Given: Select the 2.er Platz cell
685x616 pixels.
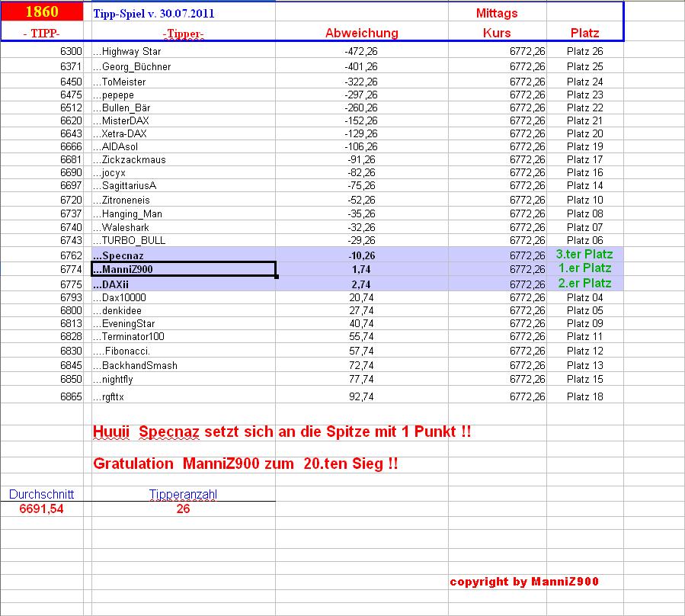Looking at the screenshot, I should click(584, 284).
